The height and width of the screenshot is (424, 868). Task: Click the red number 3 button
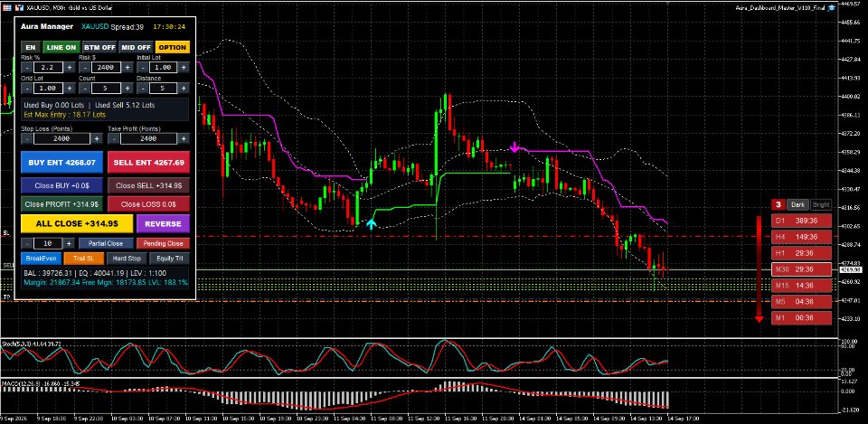tap(778, 205)
